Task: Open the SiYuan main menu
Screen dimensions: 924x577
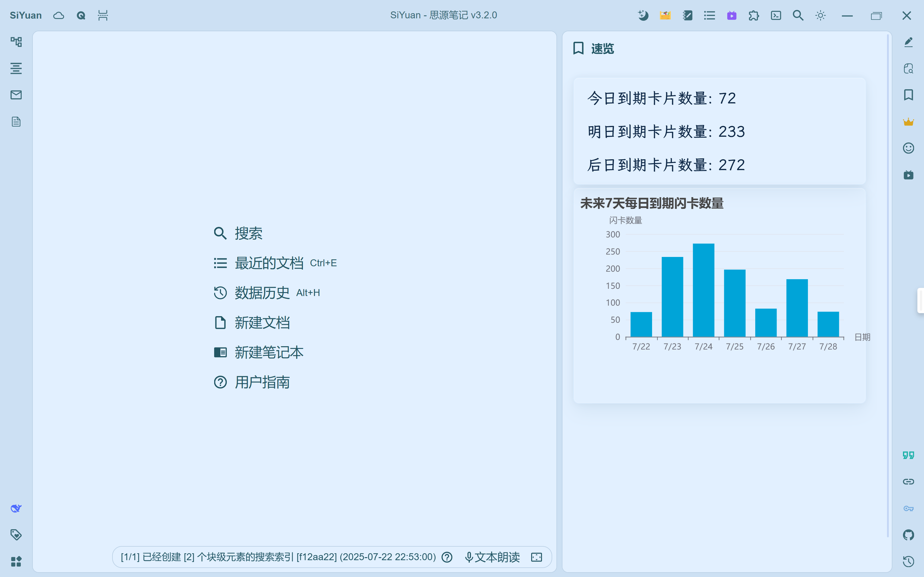Action: coord(26,15)
